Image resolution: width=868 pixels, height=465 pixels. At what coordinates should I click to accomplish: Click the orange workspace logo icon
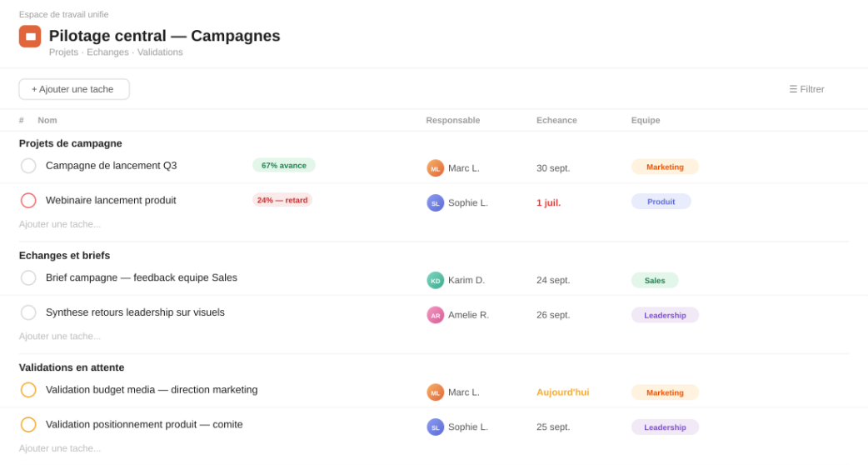30,37
